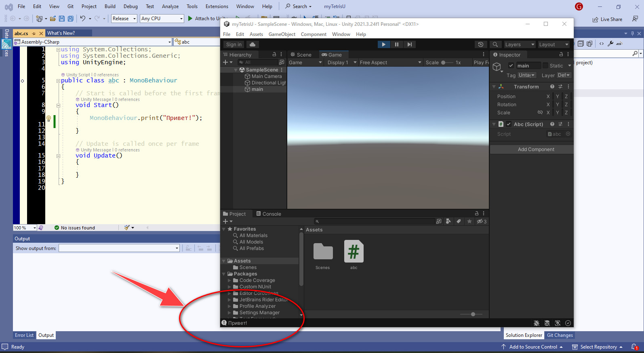
Task: Switch to the Console tab in Unity
Action: tap(269, 214)
